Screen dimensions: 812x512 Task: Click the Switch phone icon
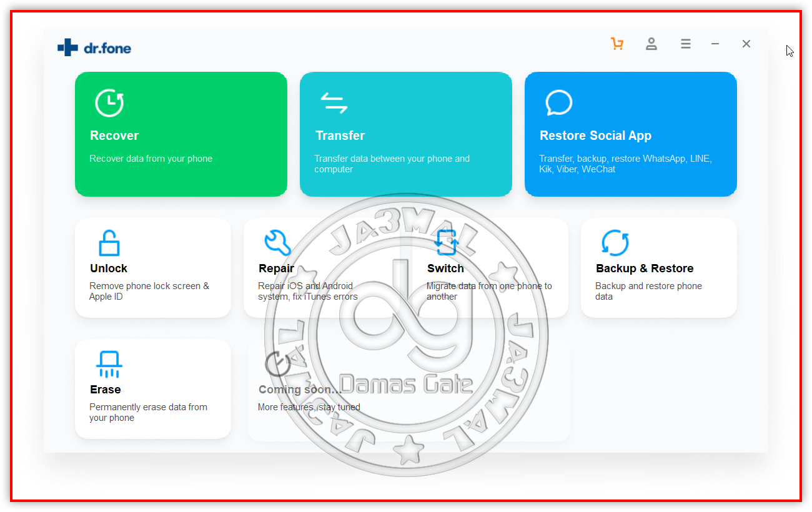coord(446,242)
